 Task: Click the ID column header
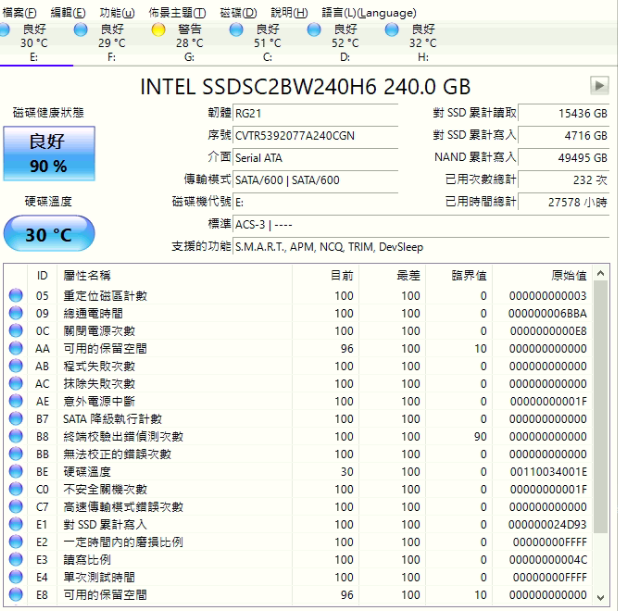point(42,275)
